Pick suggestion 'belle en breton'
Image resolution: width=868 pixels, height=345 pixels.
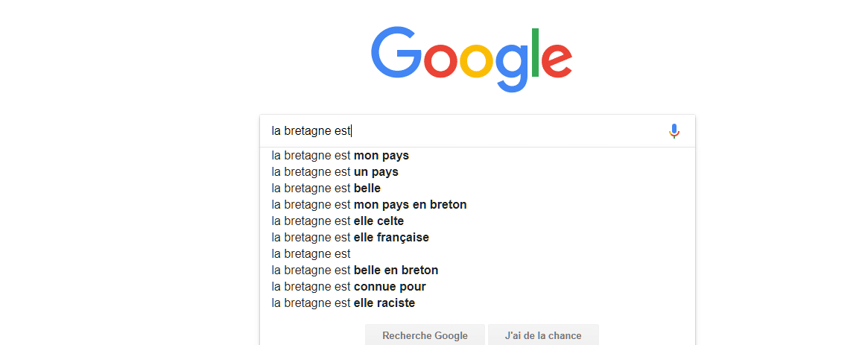(477, 270)
